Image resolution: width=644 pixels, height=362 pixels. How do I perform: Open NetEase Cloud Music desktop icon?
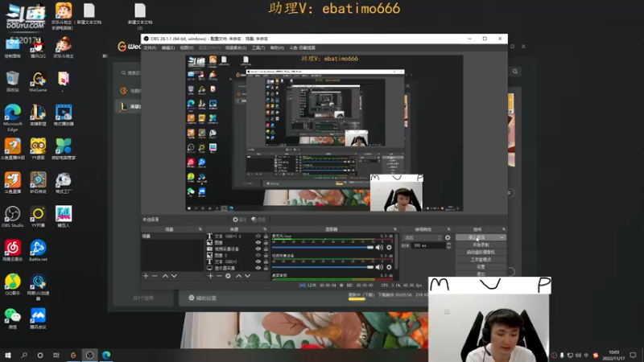pyautogui.click(x=13, y=250)
